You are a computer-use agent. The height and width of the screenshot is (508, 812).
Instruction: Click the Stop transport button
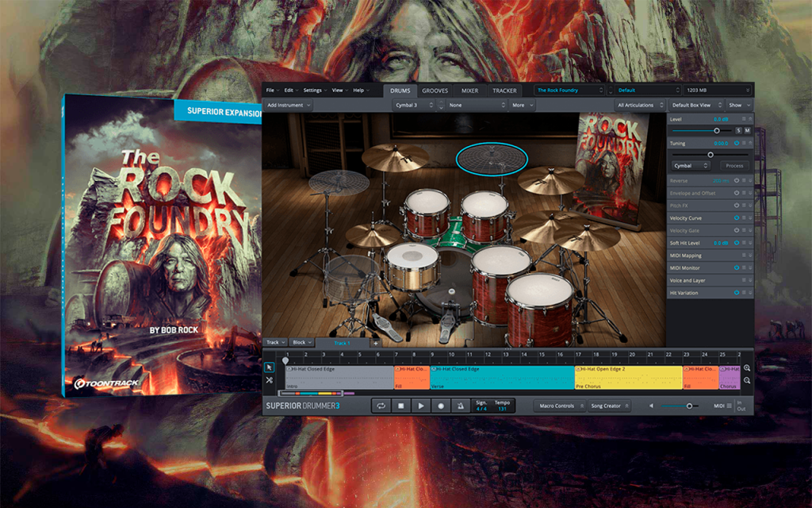click(400, 406)
